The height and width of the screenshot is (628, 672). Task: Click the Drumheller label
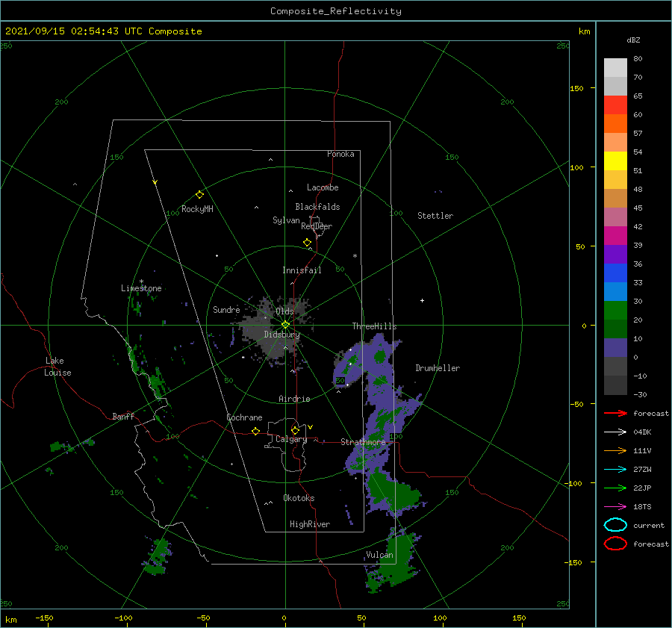(438, 368)
